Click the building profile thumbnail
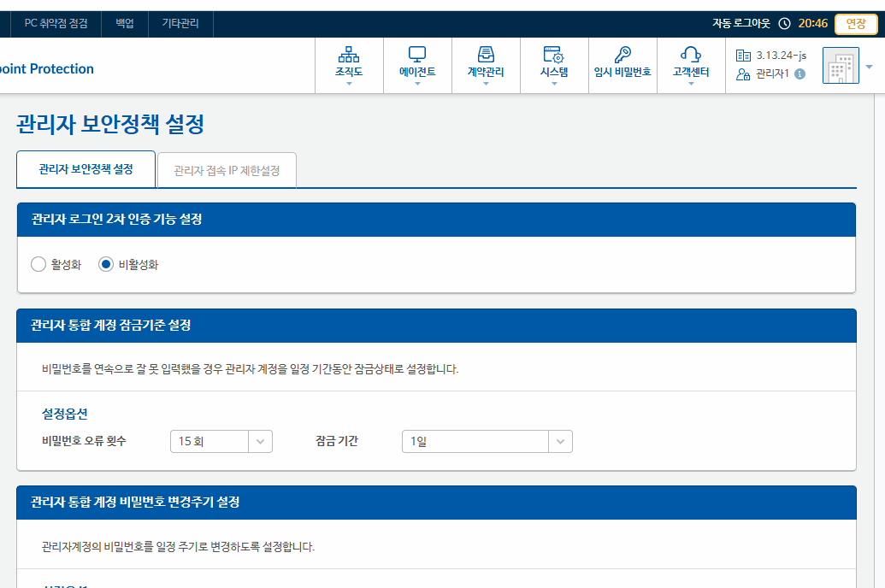This screenshot has height=588, width=885. [x=840, y=66]
